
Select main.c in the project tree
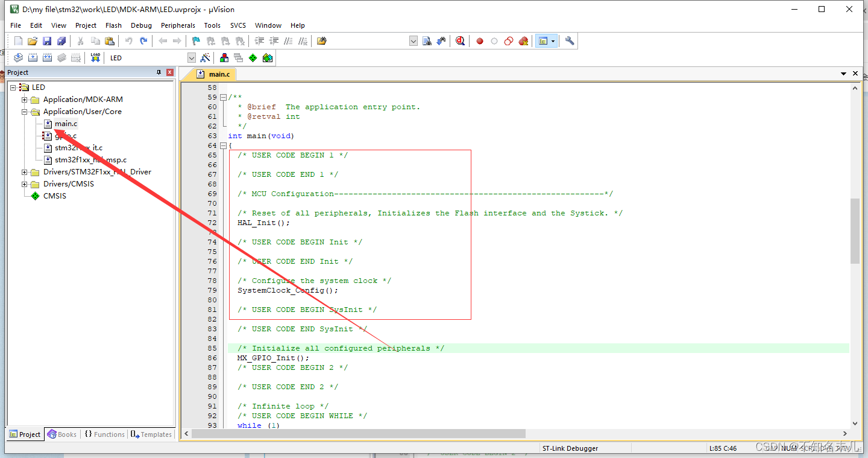click(66, 124)
